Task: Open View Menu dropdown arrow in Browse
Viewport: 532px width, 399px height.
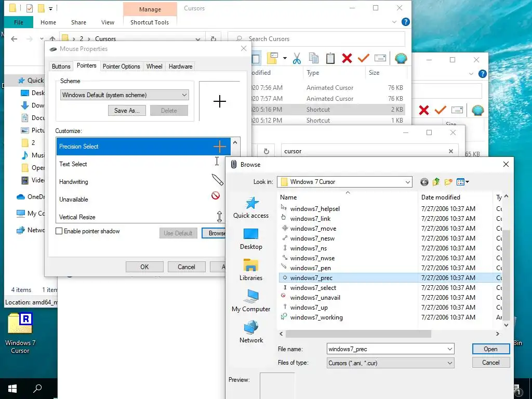Action: click(468, 182)
